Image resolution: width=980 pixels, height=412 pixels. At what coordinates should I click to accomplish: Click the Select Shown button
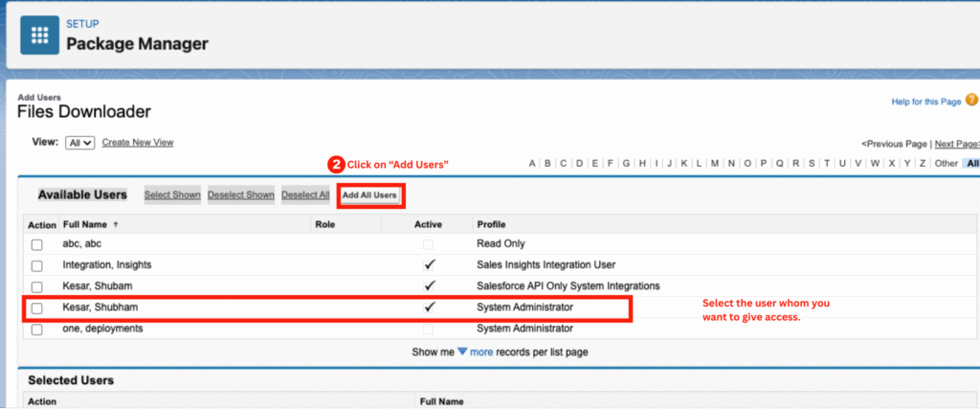click(172, 195)
